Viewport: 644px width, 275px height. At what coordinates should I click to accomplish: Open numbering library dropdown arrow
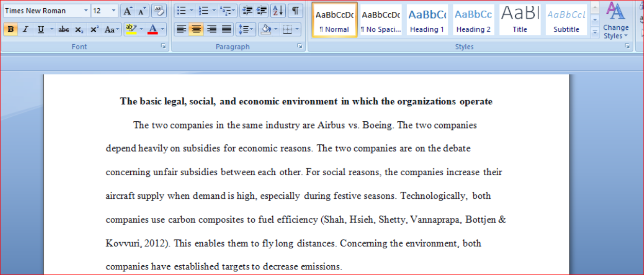pos(214,11)
